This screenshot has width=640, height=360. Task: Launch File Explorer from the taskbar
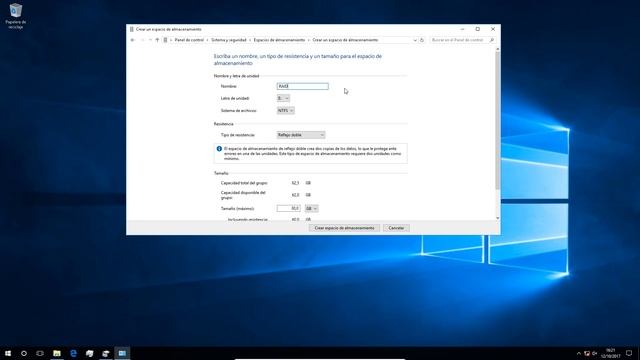57,353
